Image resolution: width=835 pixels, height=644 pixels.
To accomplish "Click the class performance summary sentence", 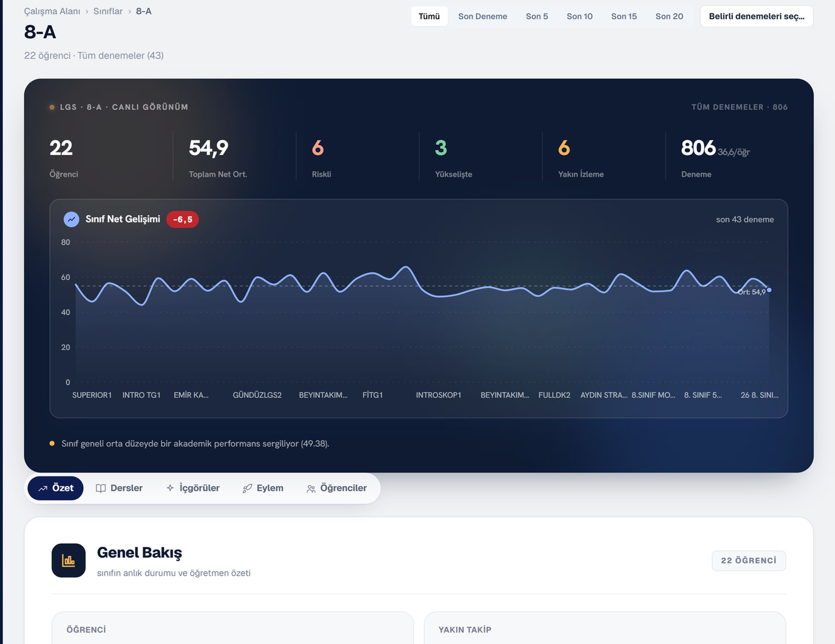I will (x=195, y=444).
